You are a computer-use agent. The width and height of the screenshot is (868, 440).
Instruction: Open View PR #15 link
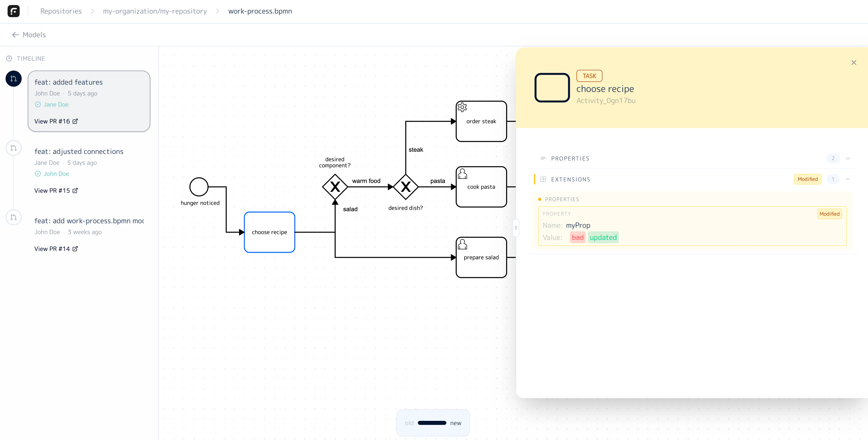(56, 191)
